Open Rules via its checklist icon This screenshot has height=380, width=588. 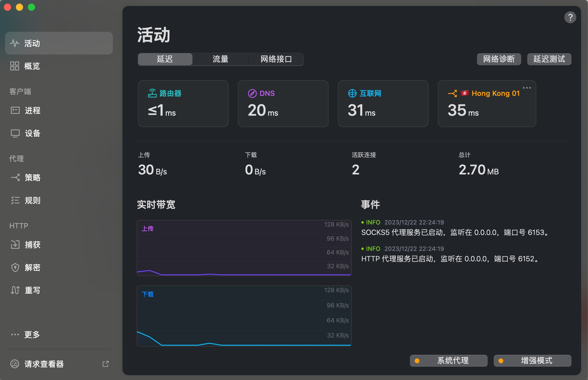15,200
